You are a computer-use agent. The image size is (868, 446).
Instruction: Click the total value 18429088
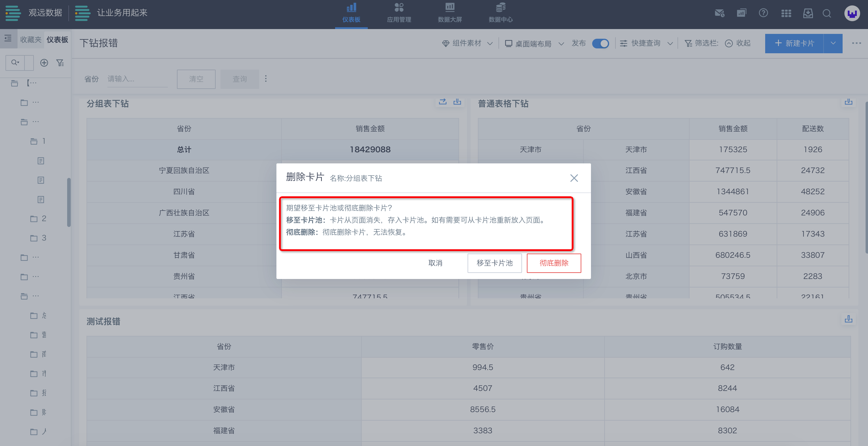click(x=370, y=149)
